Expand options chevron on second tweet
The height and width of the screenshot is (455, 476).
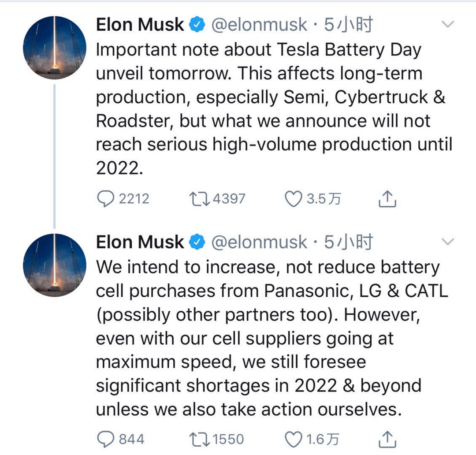click(x=448, y=242)
